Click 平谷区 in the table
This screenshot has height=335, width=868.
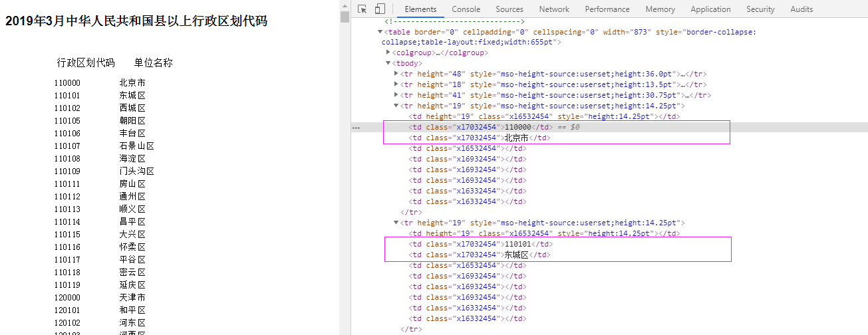(x=132, y=260)
